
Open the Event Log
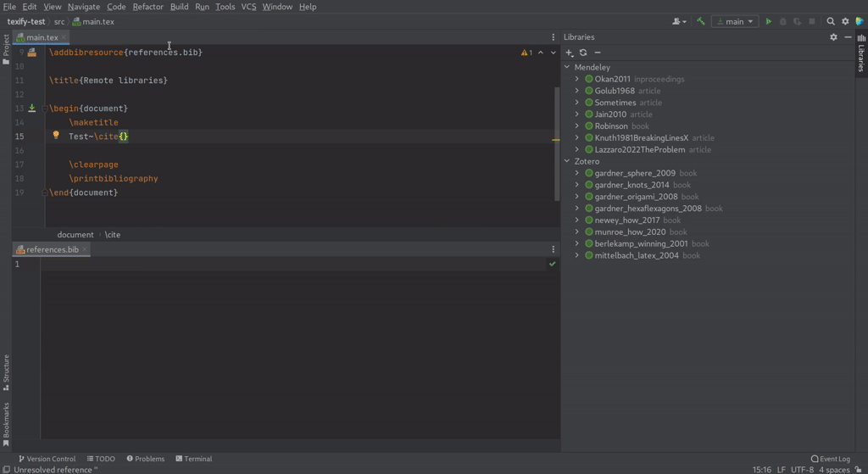point(830,459)
